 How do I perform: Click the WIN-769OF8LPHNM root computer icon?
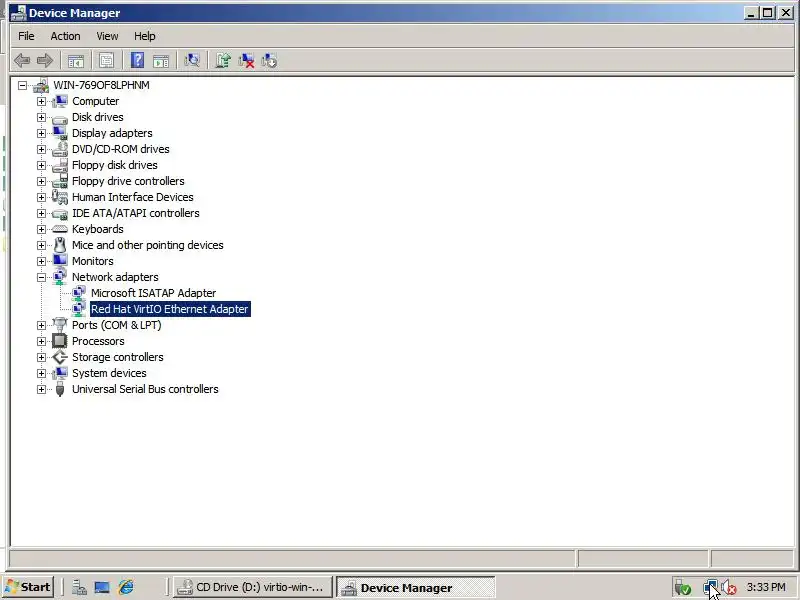(41, 85)
